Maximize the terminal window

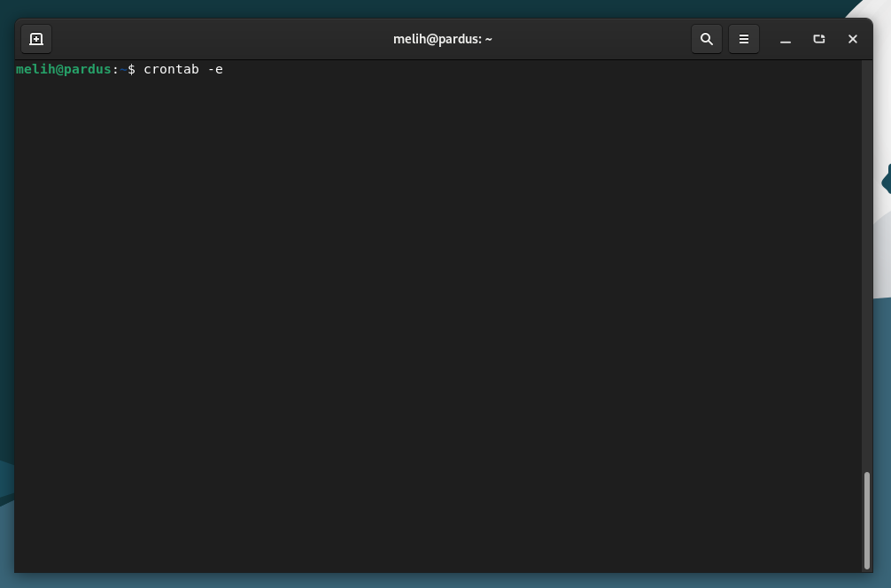point(819,39)
